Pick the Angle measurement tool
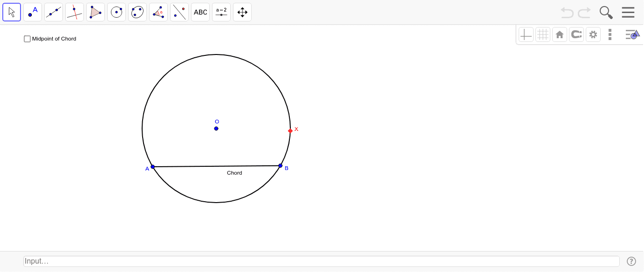 [158, 12]
